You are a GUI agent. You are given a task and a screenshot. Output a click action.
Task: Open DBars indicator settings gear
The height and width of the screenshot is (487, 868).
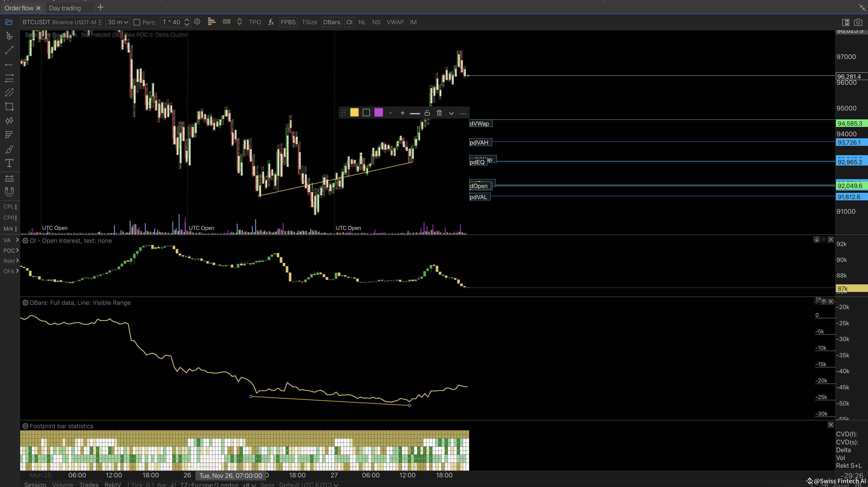click(x=25, y=303)
